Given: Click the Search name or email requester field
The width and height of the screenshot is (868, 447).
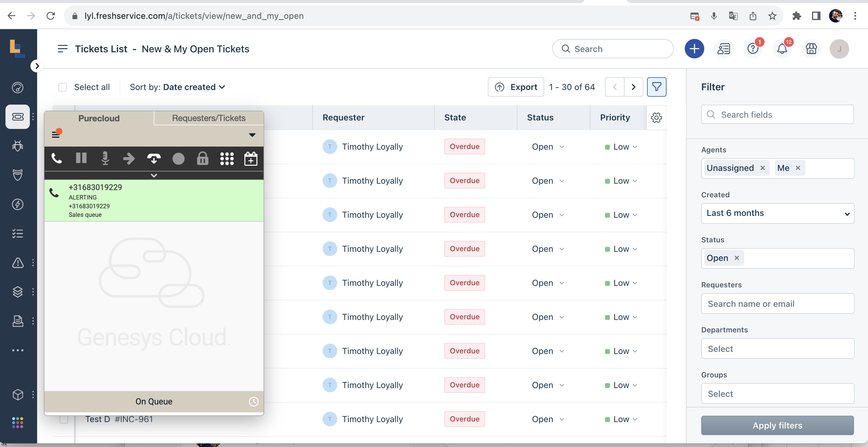Looking at the screenshot, I should pos(777,303).
